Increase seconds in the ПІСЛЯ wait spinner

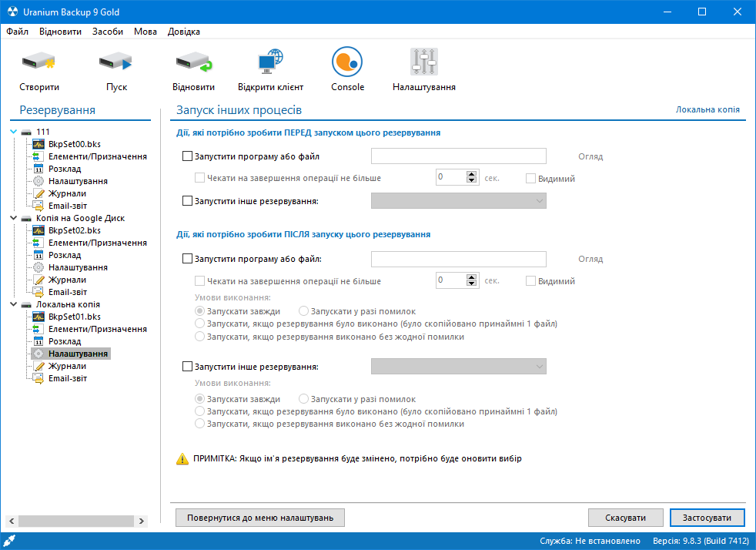pyautogui.click(x=471, y=277)
